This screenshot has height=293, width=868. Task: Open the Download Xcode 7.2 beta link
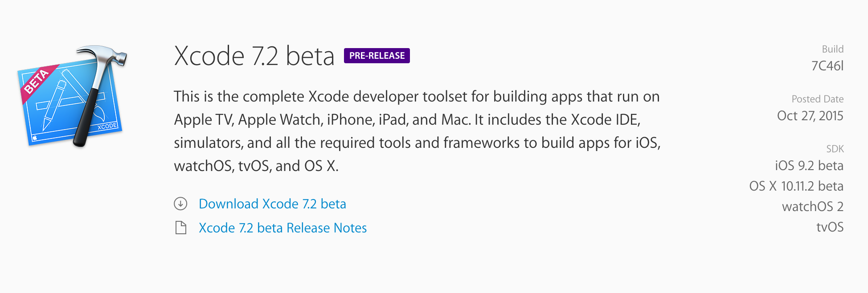coord(272,204)
